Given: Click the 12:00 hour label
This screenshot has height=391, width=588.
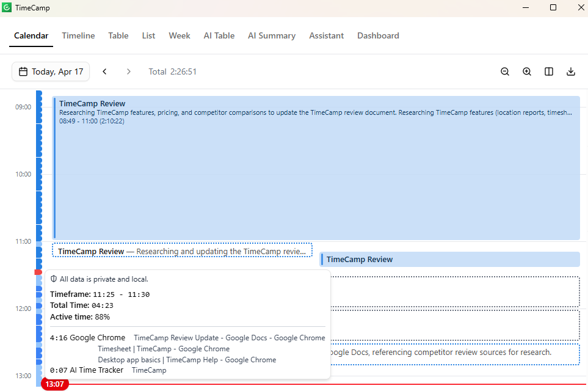Looking at the screenshot, I should 23,309.
